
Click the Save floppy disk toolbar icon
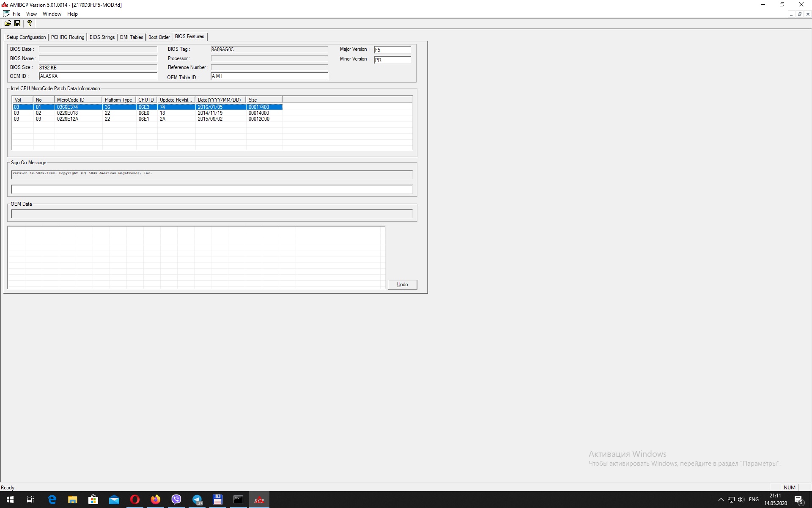(17, 24)
